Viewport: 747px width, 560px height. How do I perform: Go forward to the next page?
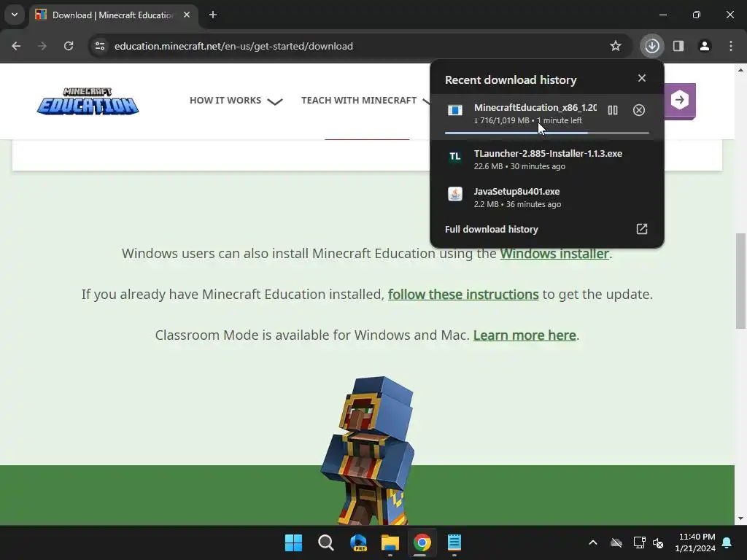click(42, 46)
